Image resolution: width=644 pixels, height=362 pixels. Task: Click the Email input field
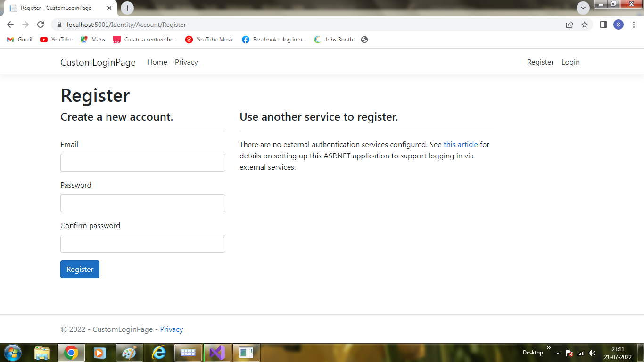(142, 163)
